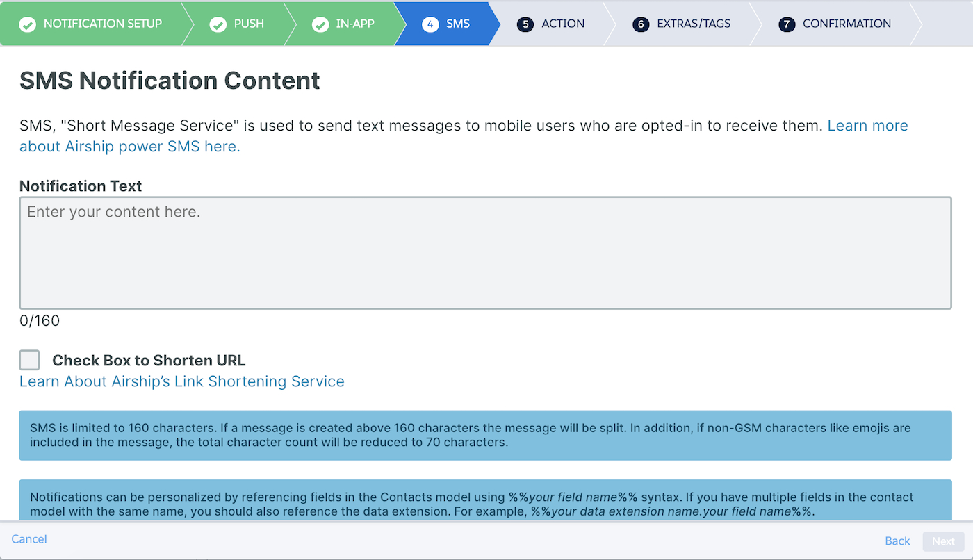Click the Check Box to Shorten URL label
This screenshot has width=973, height=560.
coord(149,361)
